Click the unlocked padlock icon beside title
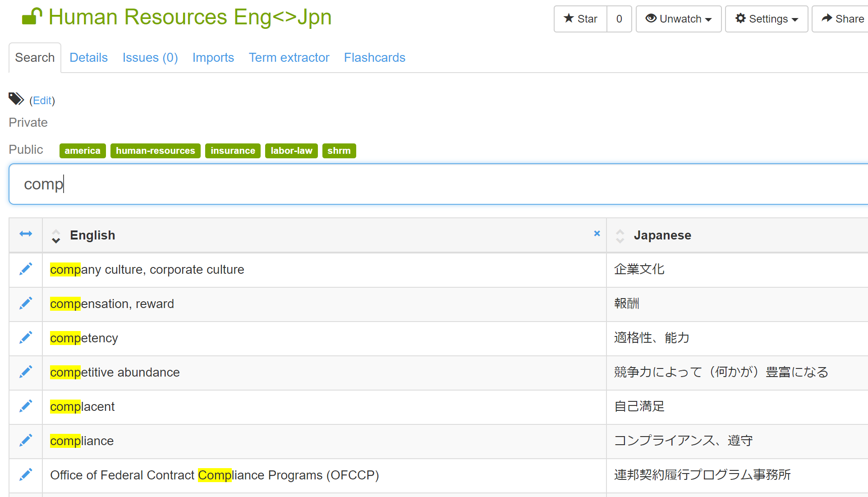This screenshot has height=497, width=868. pyautogui.click(x=32, y=17)
